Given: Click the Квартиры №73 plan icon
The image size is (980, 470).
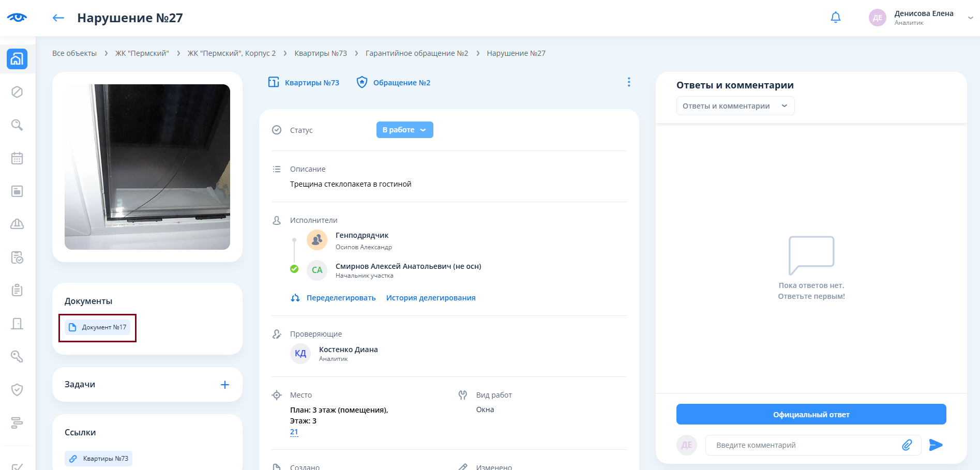Looking at the screenshot, I should coord(274,82).
